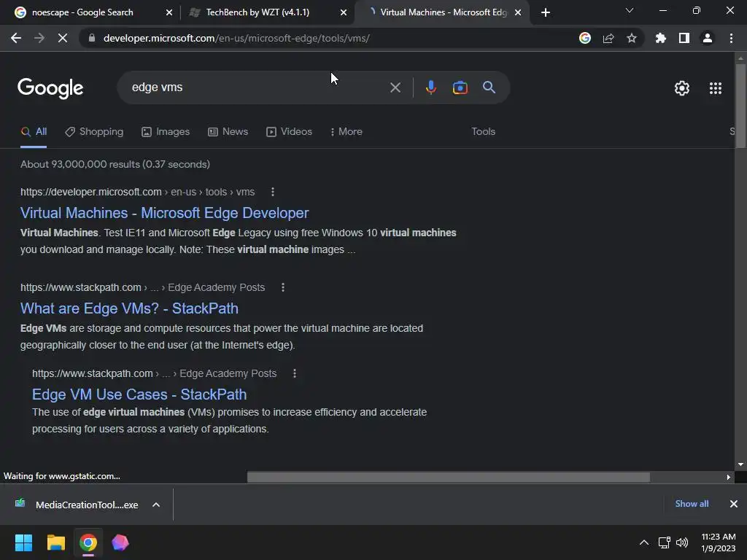This screenshot has height=560, width=747.
Task: Select the Virtual Machines browser tab
Action: pos(443,12)
